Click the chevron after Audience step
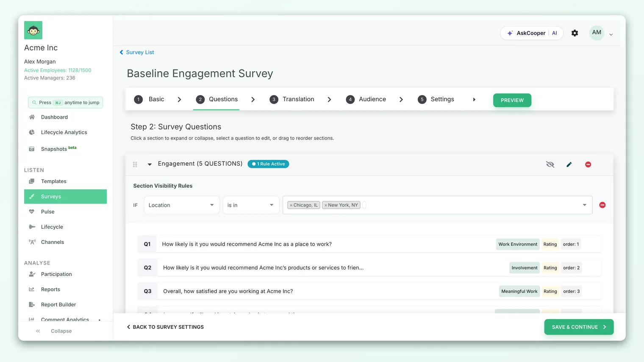Image resolution: width=644 pixels, height=362 pixels. (x=401, y=100)
